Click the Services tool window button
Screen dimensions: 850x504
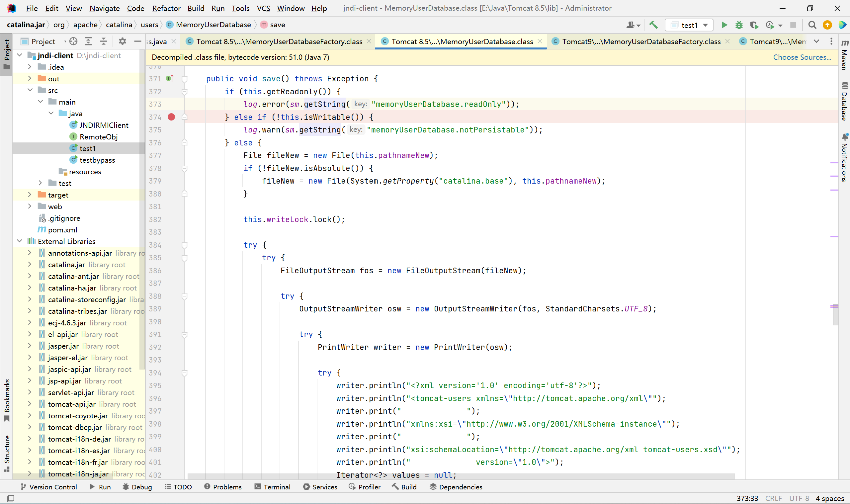point(320,487)
